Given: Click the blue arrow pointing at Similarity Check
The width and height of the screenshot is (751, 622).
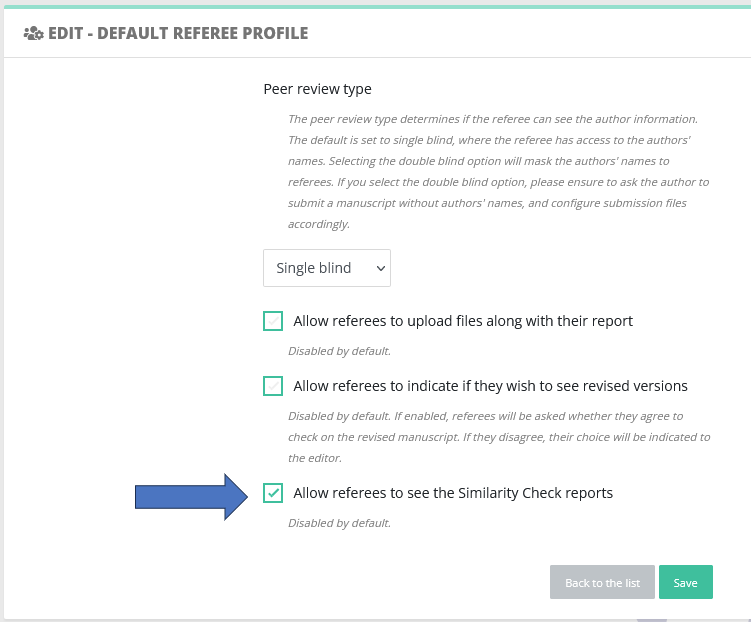Looking at the screenshot, I should 191,497.
